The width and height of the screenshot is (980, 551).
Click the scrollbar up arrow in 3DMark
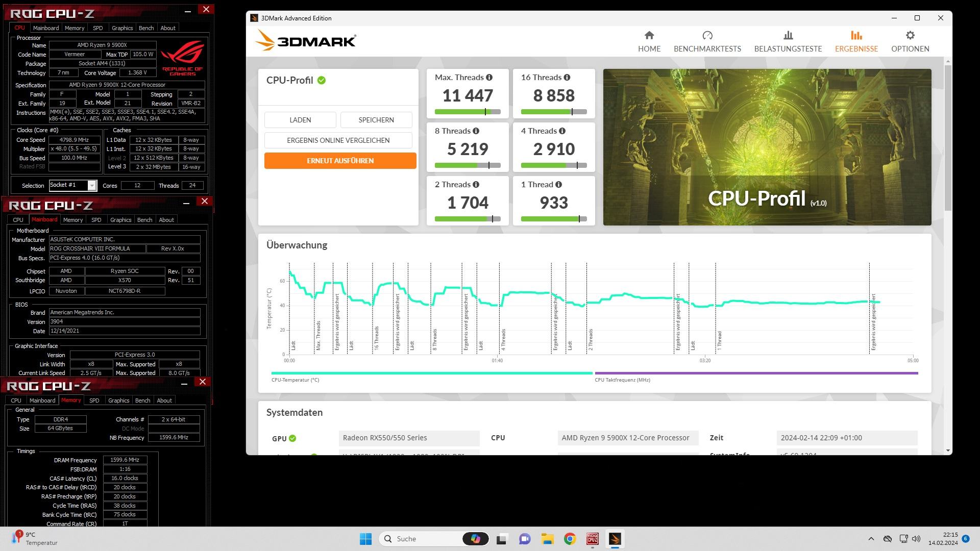click(x=948, y=62)
